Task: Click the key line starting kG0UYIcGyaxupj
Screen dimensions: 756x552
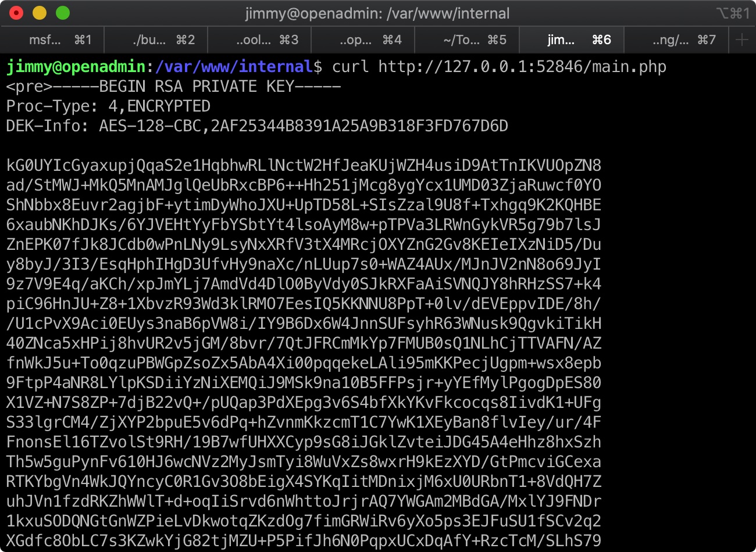Action: click(304, 166)
